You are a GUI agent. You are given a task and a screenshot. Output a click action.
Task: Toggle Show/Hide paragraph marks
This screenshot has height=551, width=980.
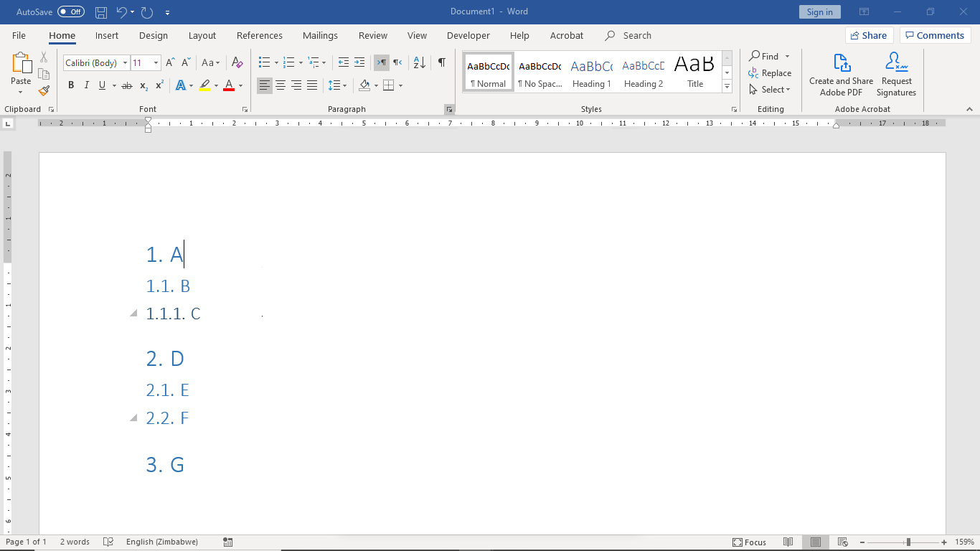click(x=442, y=63)
